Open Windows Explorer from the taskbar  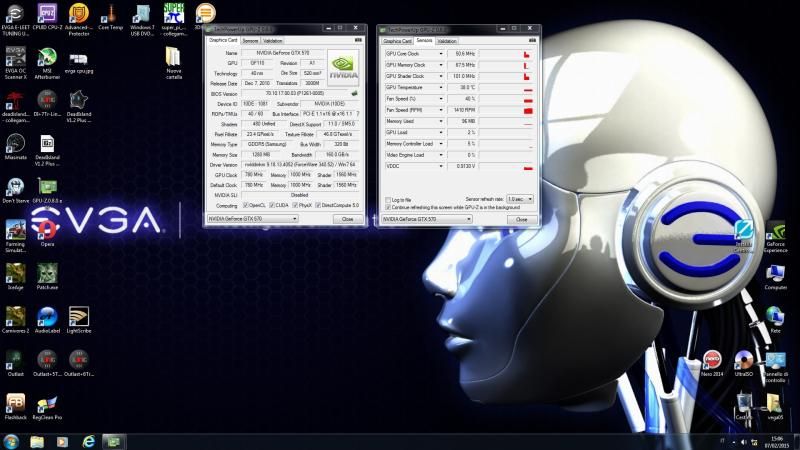point(37,441)
